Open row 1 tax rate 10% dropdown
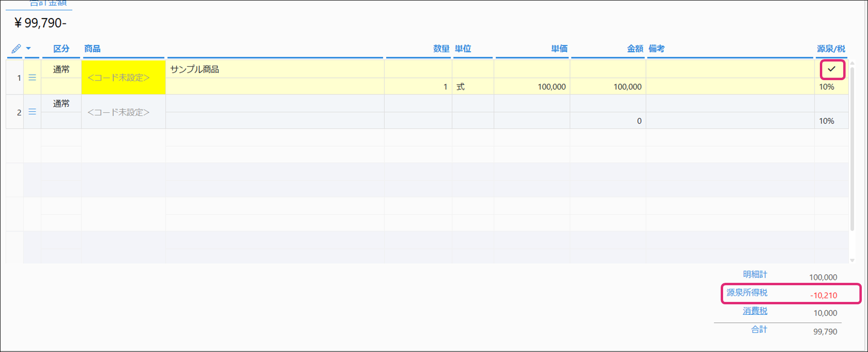The image size is (868, 352). tap(830, 87)
